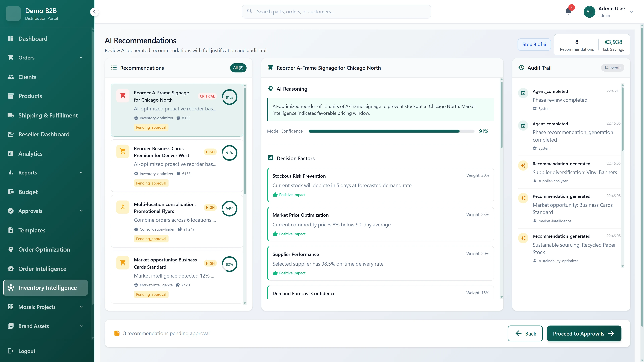Select the All (8) recommendations filter
Viewport: 644px width, 362px height.
238,68
